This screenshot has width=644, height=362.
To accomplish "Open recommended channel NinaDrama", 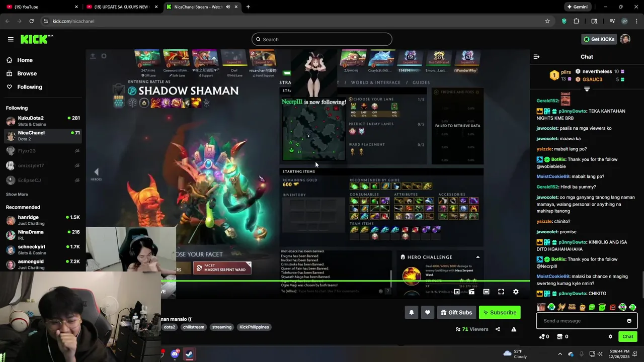I will click(x=43, y=235).
